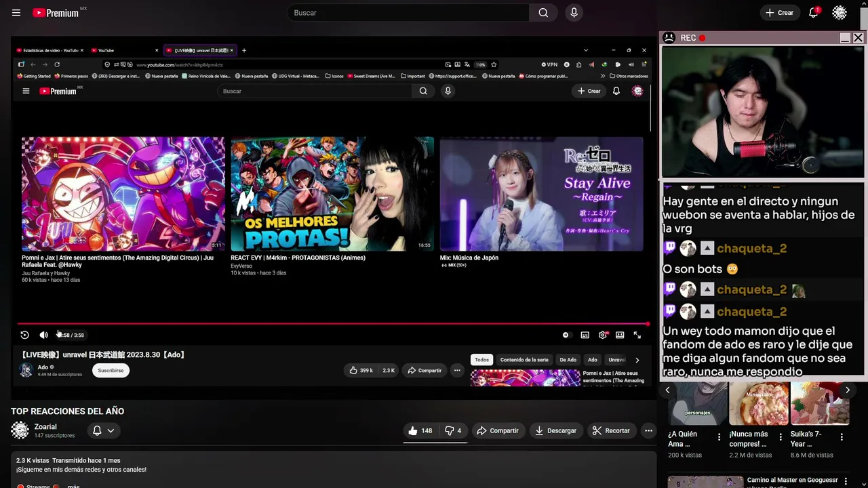Open the Crear menu
Viewport: 868px width, 488px height.
click(779, 13)
